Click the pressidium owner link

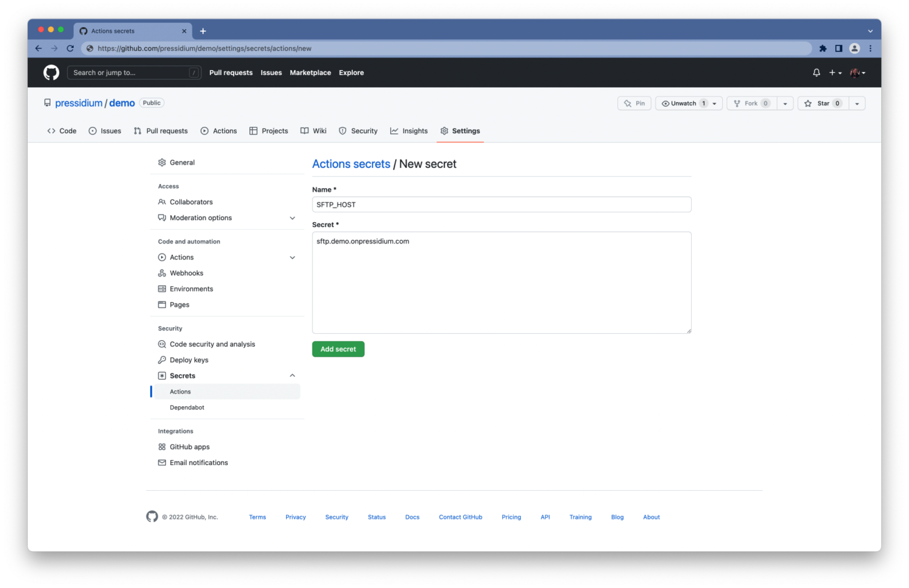click(x=79, y=103)
